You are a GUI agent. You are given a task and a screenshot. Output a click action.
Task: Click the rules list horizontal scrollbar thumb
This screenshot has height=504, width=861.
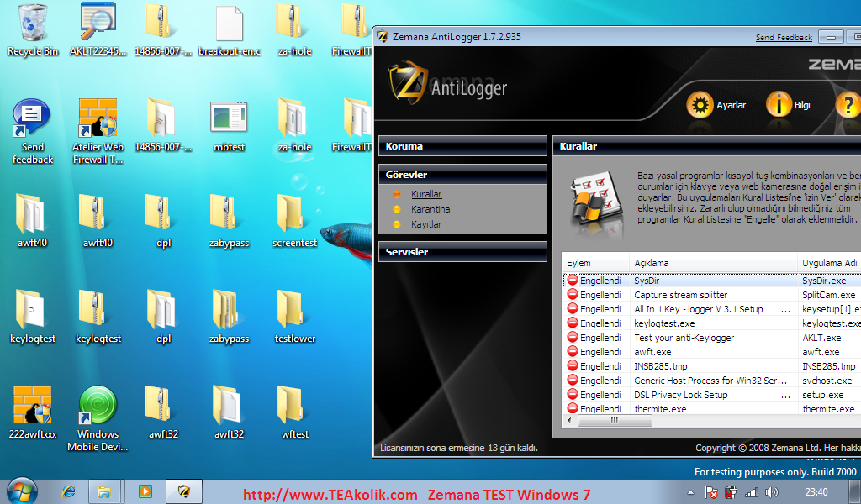coord(615,421)
